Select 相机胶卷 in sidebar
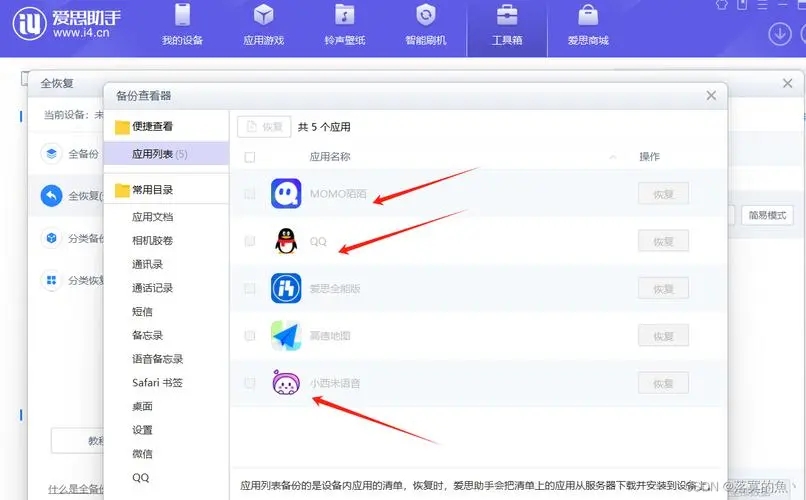806x500 pixels. click(x=153, y=240)
